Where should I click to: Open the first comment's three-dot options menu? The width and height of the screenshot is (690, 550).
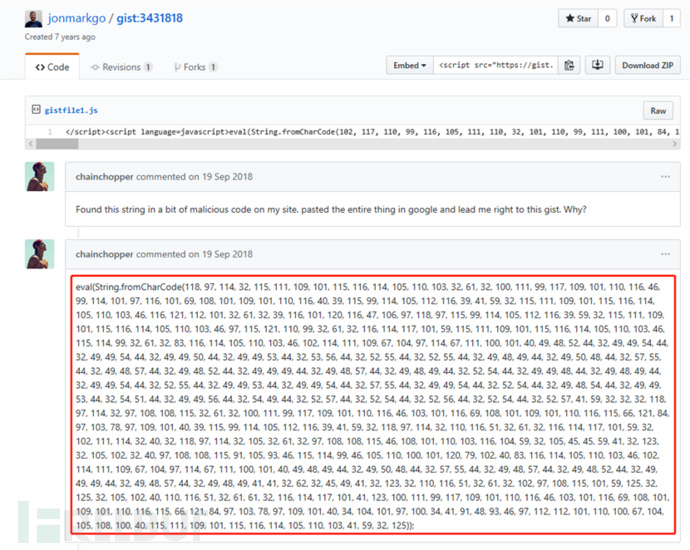pyautogui.click(x=665, y=177)
